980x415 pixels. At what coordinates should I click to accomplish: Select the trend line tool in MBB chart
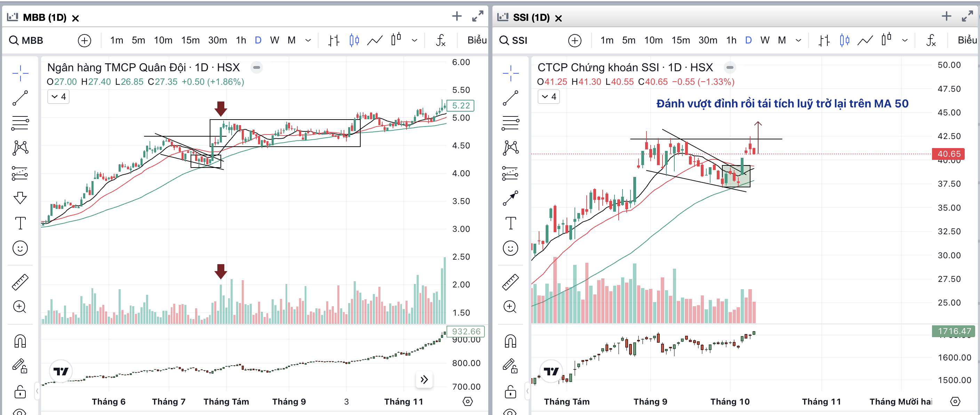point(20,98)
